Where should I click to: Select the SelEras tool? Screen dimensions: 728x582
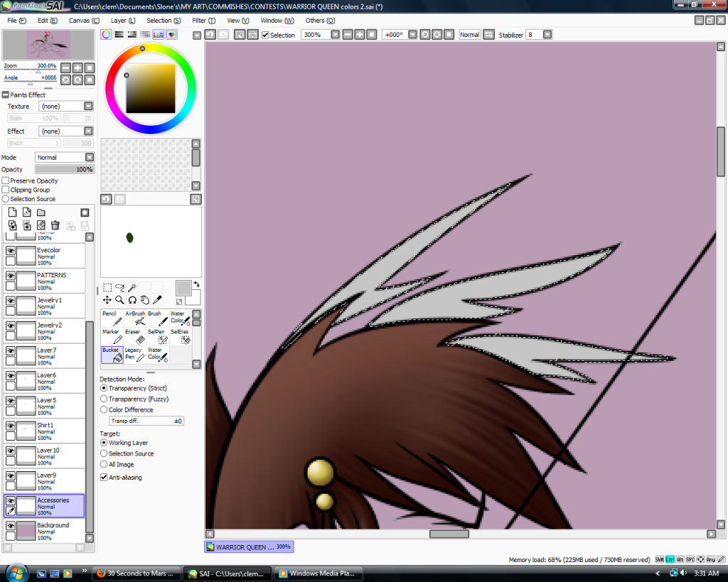click(180, 337)
